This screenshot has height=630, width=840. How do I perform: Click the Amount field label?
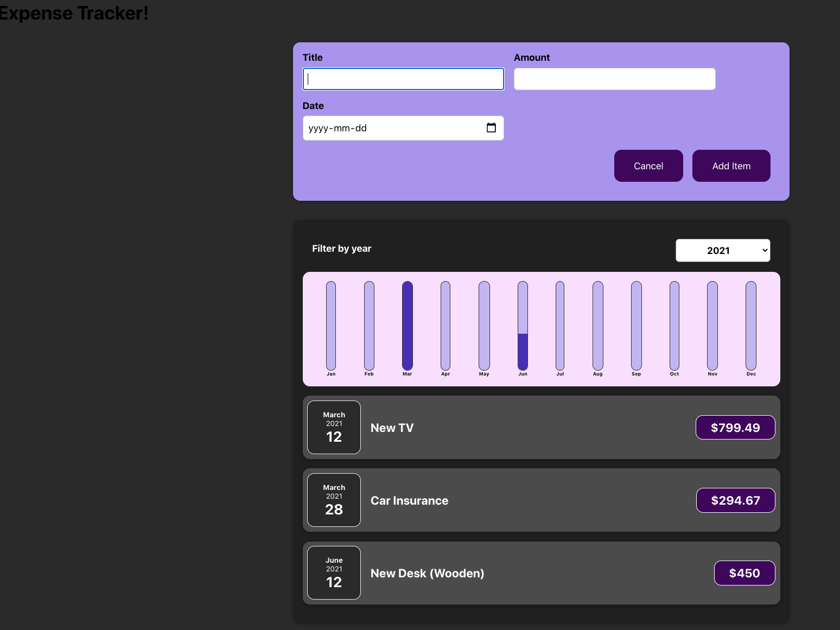(532, 58)
